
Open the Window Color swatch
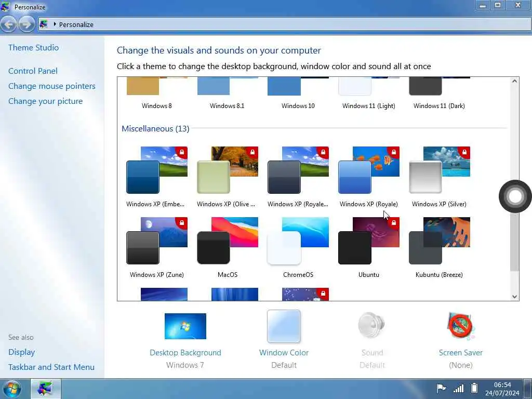point(284,326)
